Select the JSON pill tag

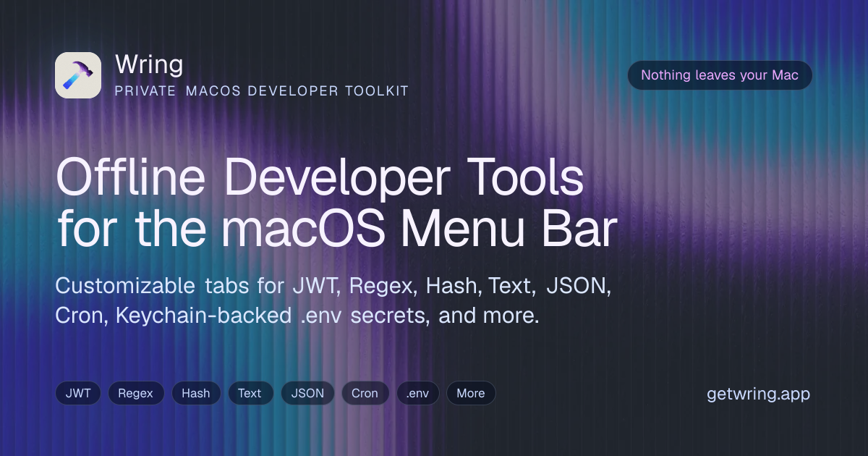307,393
